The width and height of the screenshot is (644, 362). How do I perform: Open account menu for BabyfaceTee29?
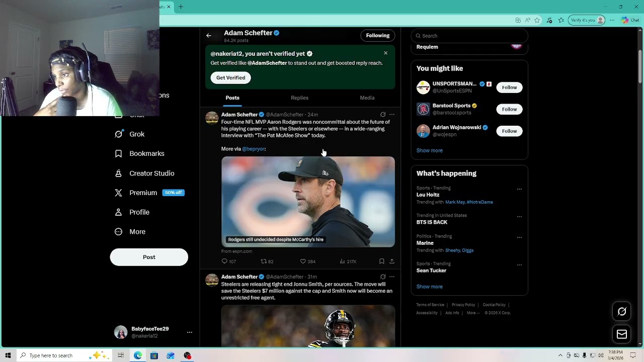[x=153, y=332]
